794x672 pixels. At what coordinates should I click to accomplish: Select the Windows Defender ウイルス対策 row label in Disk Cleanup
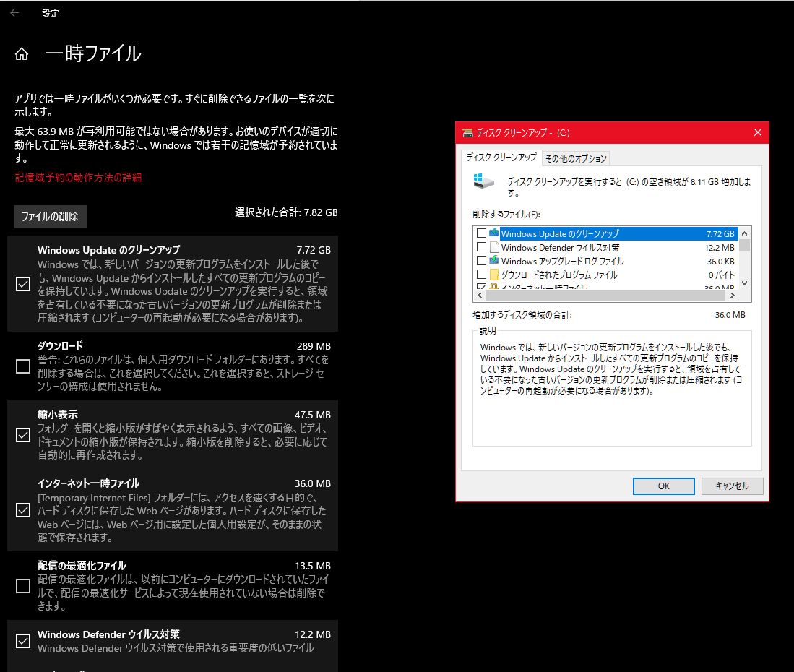click(560, 247)
